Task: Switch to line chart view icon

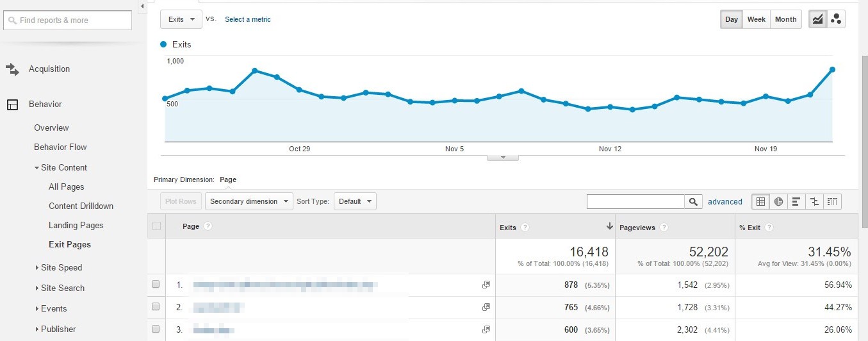Action: tap(818, 19)
